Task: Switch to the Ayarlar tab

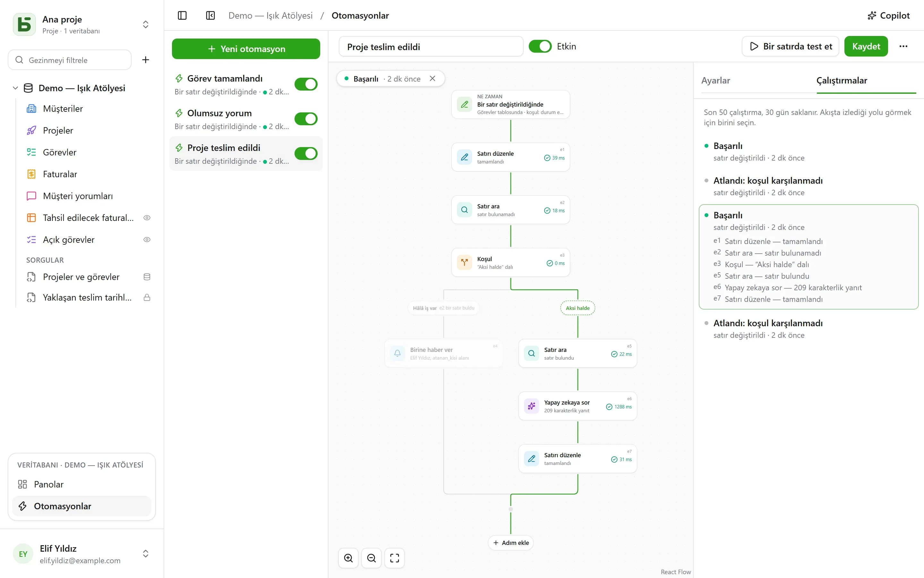Action: click(x=715, y=80)
